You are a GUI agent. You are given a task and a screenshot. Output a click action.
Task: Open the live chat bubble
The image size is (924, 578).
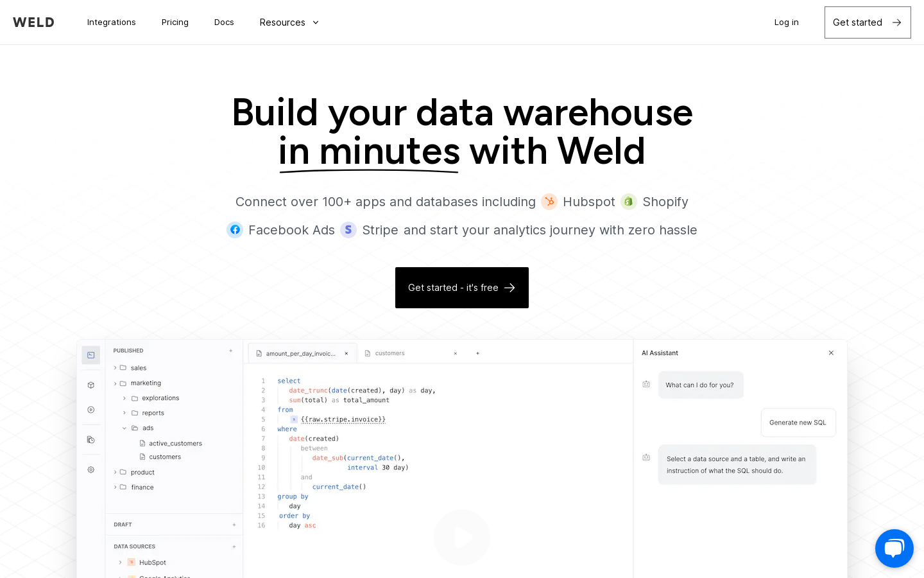point(894,548)
